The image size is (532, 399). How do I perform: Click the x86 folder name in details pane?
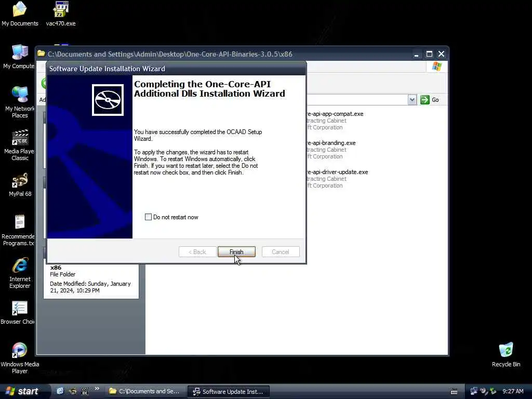pos(56,268)
